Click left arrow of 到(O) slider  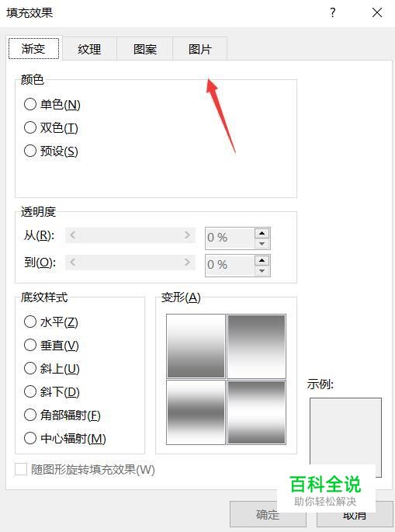(x=72, y=263)
